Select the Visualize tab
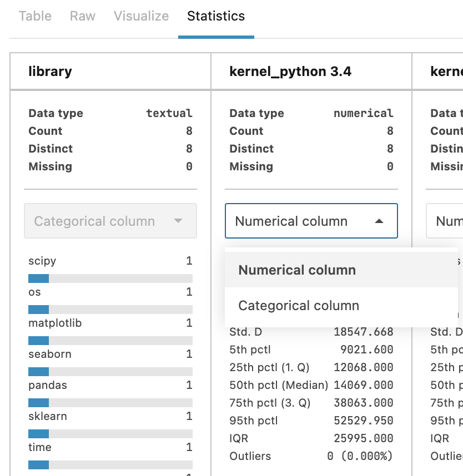 point(141,16)
